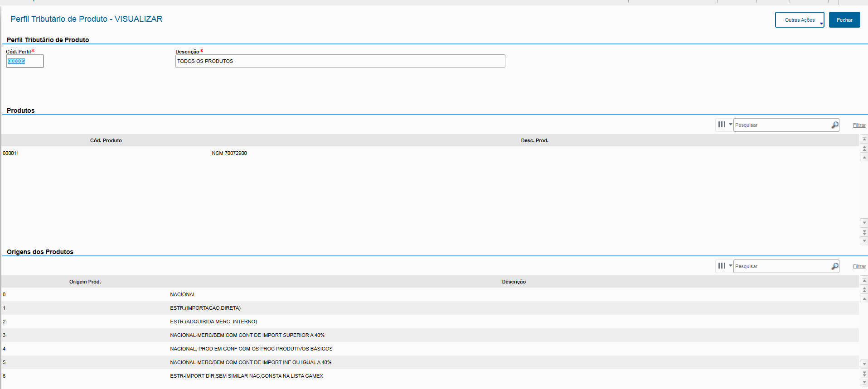Image resolution: width=868 pixels, height=389 pixels.
Task: Jump to first row in Origens grid
Action: [x=864, y=280]
